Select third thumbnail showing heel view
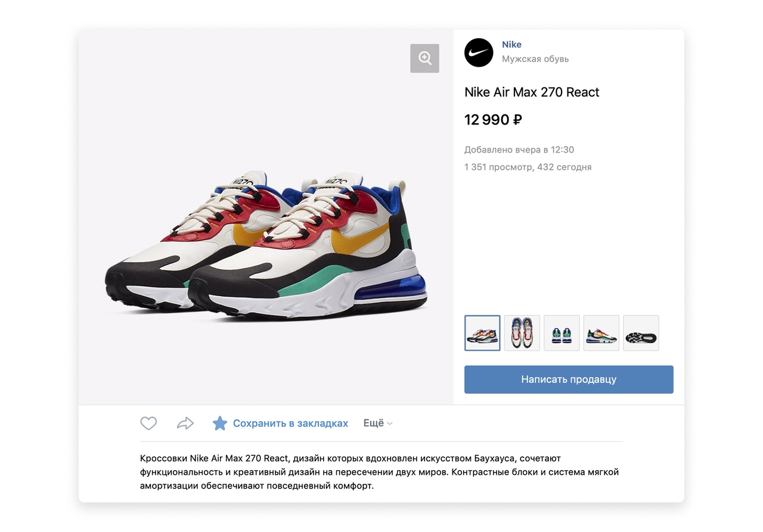This screenshot has height=532, width=763. [562, 333]
